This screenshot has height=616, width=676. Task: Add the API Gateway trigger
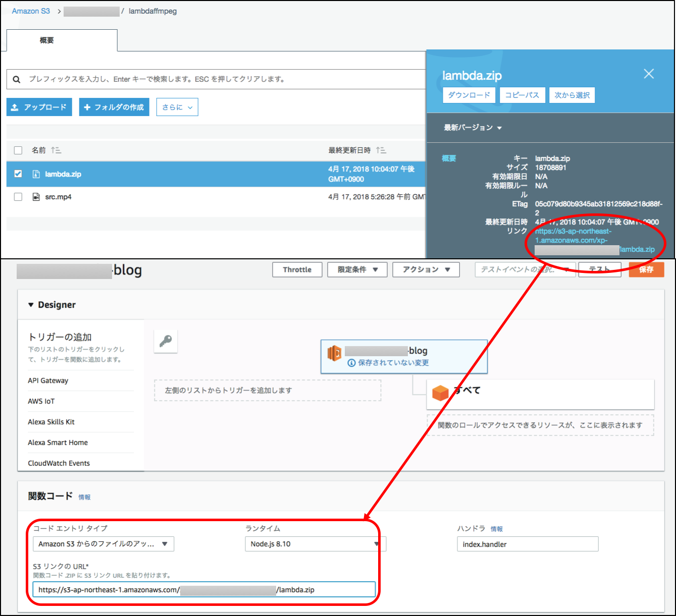click(x=48, y=380)
